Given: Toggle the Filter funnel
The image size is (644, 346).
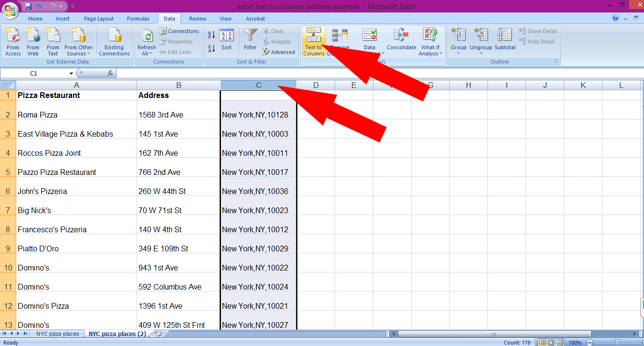Looking at the screenshot, I should click(x=250, y=40).
